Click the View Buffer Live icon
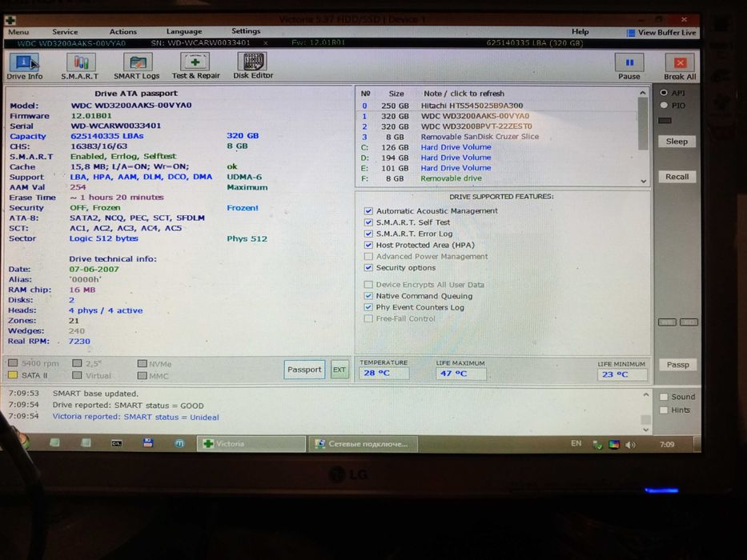The width and height of the screenshot is (747, 560). click(631, 33)
